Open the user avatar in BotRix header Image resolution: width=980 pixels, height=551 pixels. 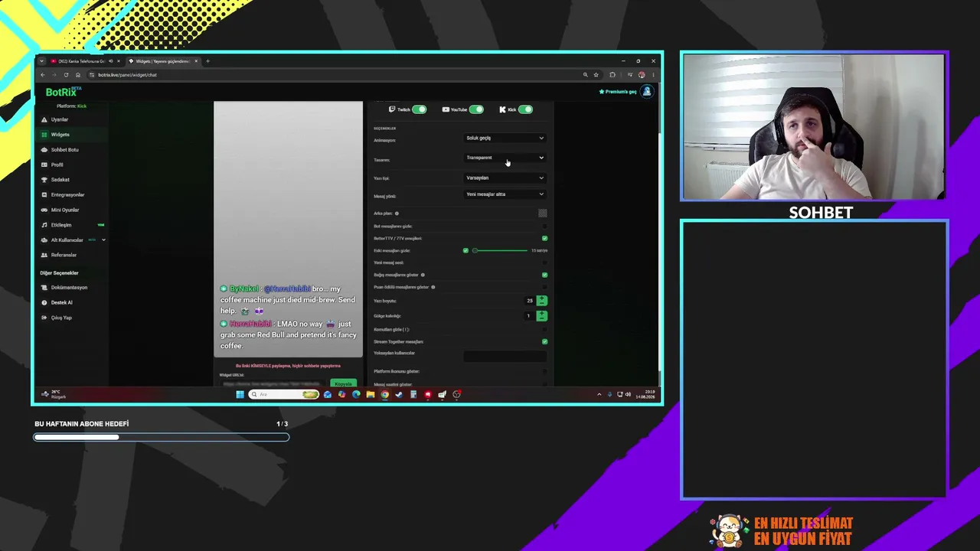tap(647, 92)
